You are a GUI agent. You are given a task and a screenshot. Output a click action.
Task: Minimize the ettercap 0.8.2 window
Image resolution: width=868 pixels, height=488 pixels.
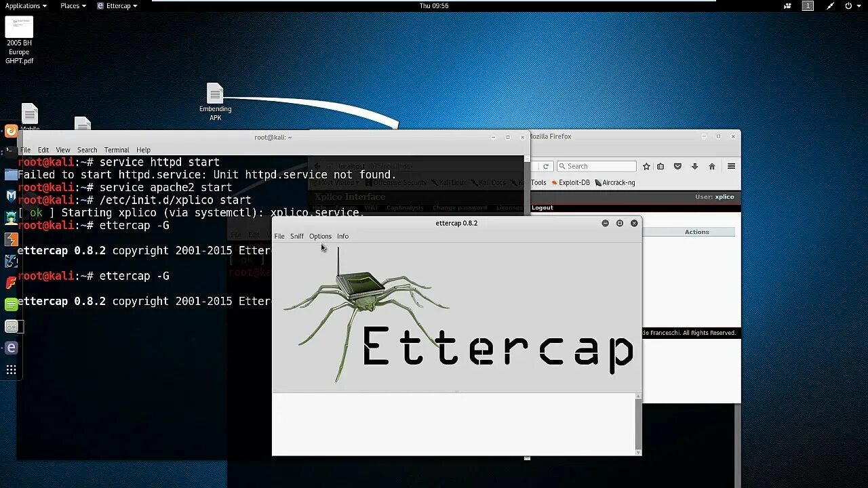coord(605,223)
